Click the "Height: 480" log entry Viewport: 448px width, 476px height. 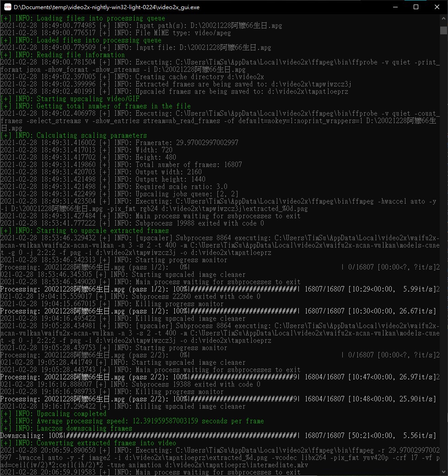coord(156,157)
